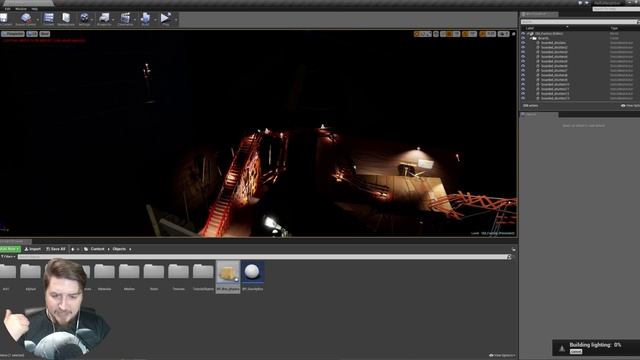Open the Lit view mode menu
Image resolution: width=640 pixels, height=360 pixels.
coord(32,34)
